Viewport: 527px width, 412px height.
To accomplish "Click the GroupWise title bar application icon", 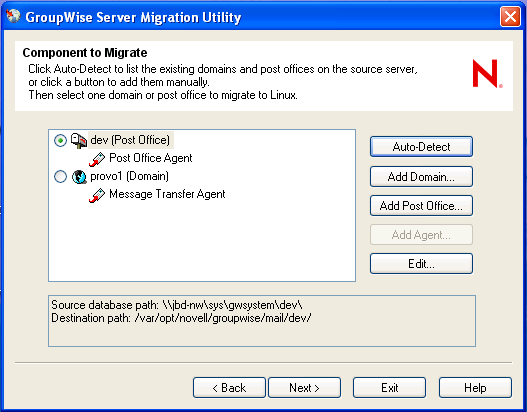I will tap(13, 16).
